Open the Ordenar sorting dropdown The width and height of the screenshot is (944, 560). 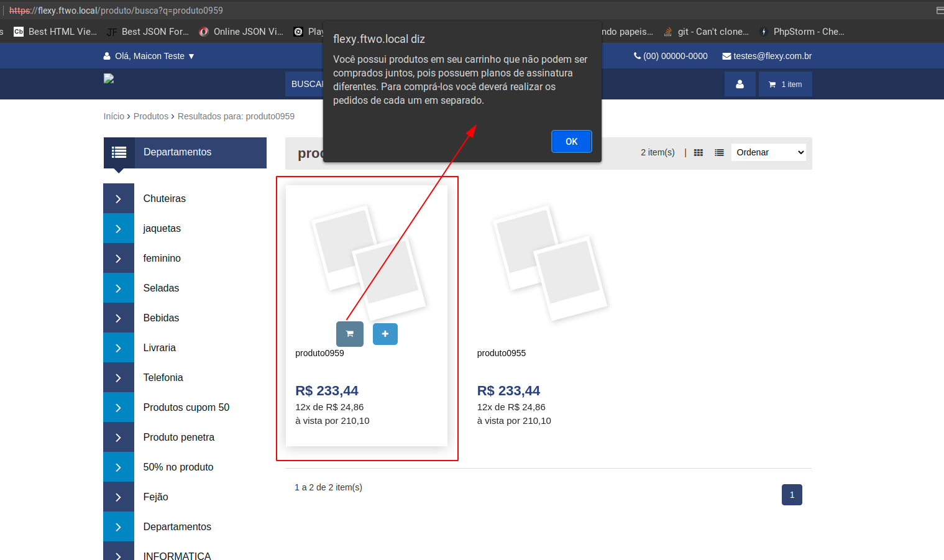point(768,152)
